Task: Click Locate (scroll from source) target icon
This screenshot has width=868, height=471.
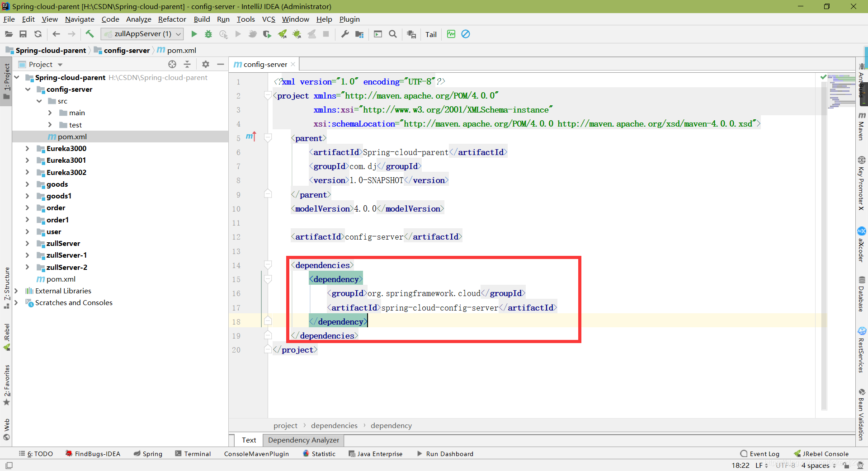Action: point(172,64)
